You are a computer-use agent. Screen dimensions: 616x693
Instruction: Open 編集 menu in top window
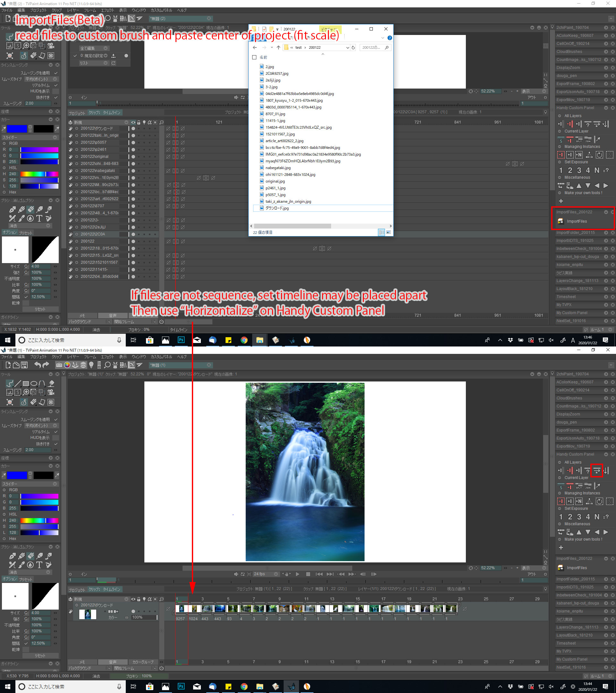[21, 10]
